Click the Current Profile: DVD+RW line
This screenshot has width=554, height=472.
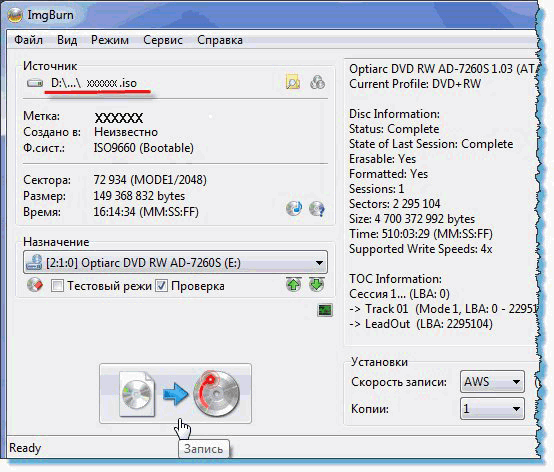click(415, 84)
